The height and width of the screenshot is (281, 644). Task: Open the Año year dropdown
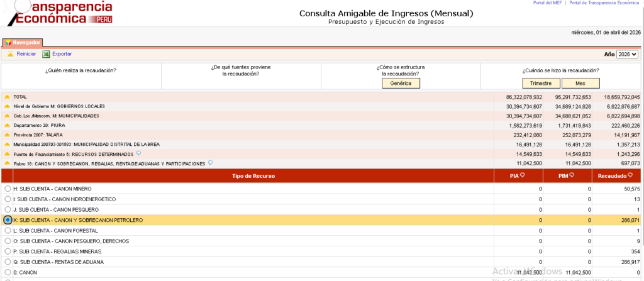(627, 55)
